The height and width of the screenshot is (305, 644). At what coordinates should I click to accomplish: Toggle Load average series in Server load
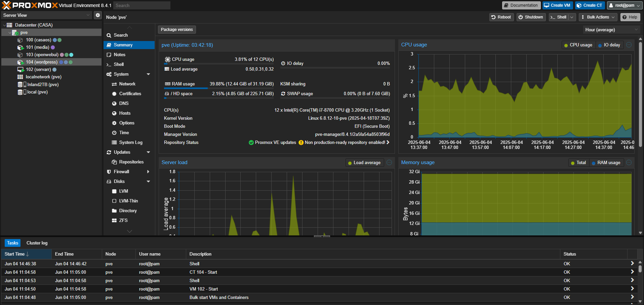[364, 163]
